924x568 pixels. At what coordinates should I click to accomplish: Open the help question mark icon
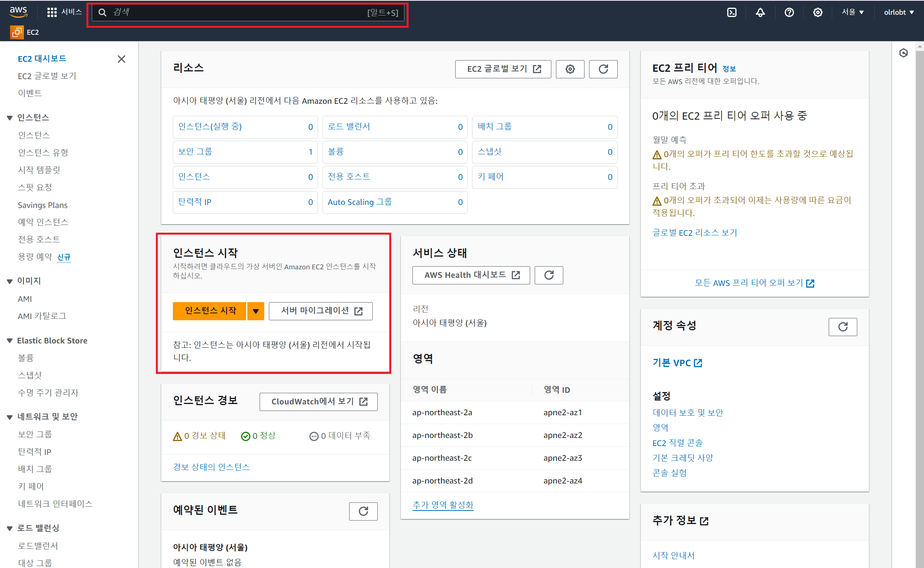(x=789, y=12)
